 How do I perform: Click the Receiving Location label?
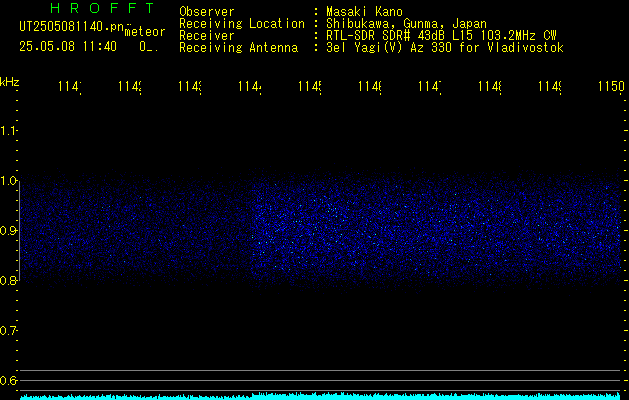pos(242,24)
